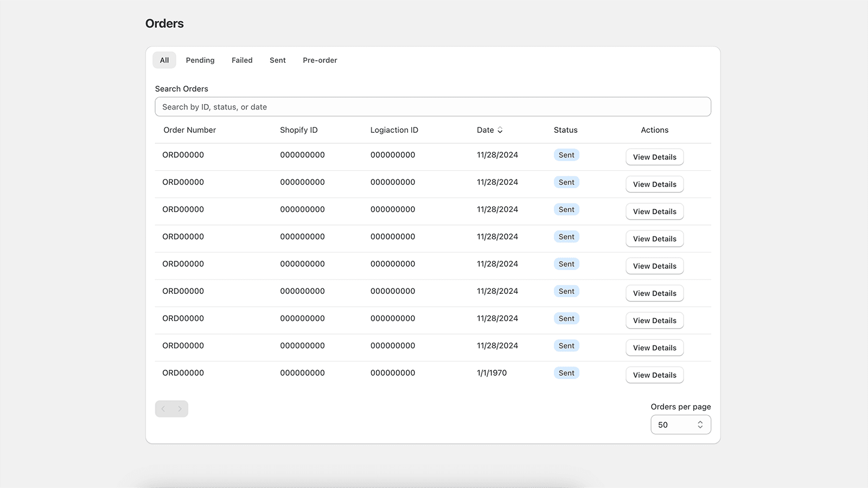The height and width of the screenshot is (488, 868).
Task: Select the Shopify ID column header
Action: tap(298, 130)
